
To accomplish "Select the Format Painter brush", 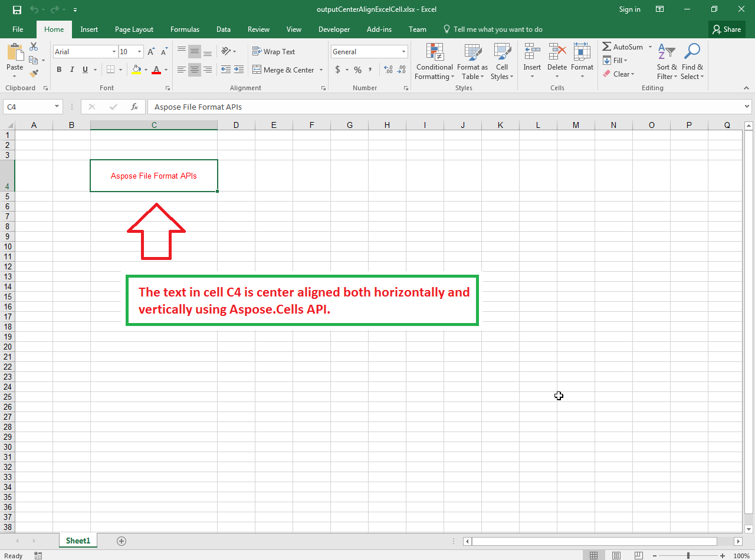I will tap(34, 74).
